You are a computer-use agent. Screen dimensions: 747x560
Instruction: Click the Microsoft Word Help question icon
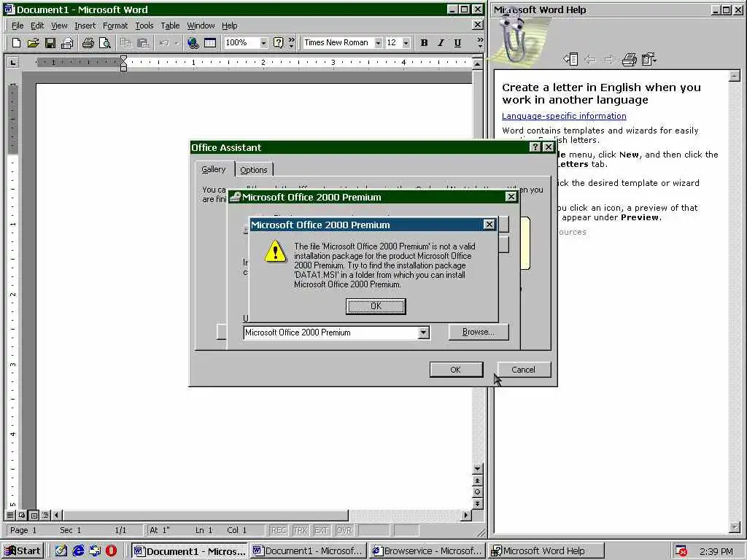(278, 43)
